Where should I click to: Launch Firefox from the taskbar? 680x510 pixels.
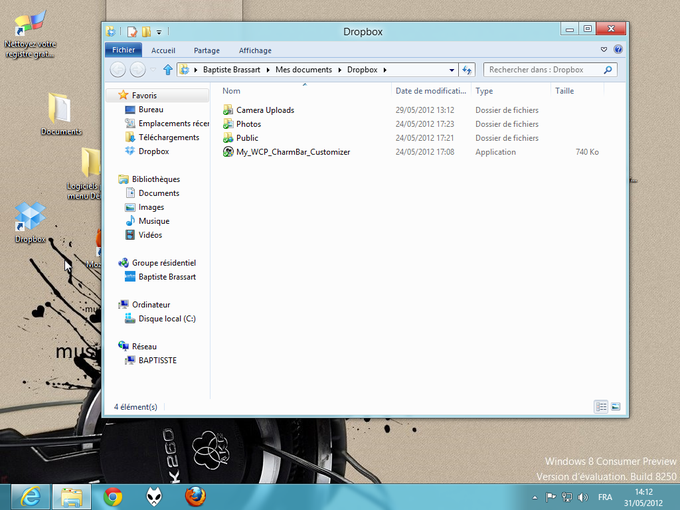(x=196, y=497)
